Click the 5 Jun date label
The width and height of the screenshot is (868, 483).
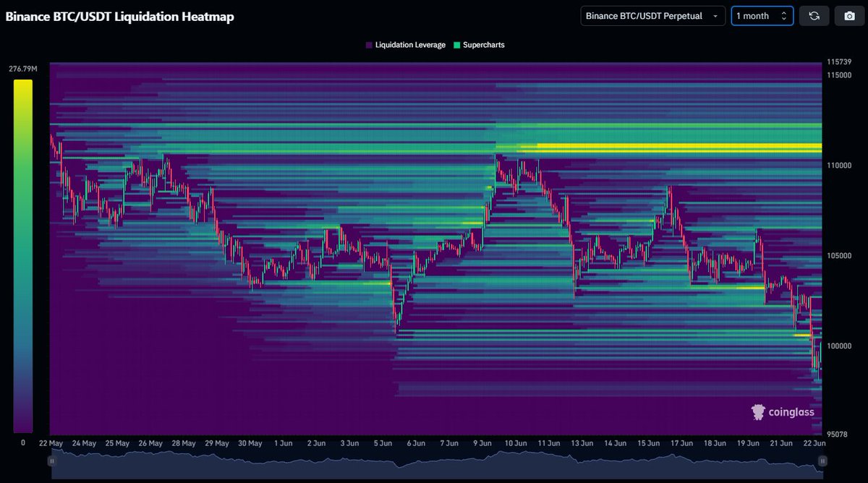[x=383, y=443]
